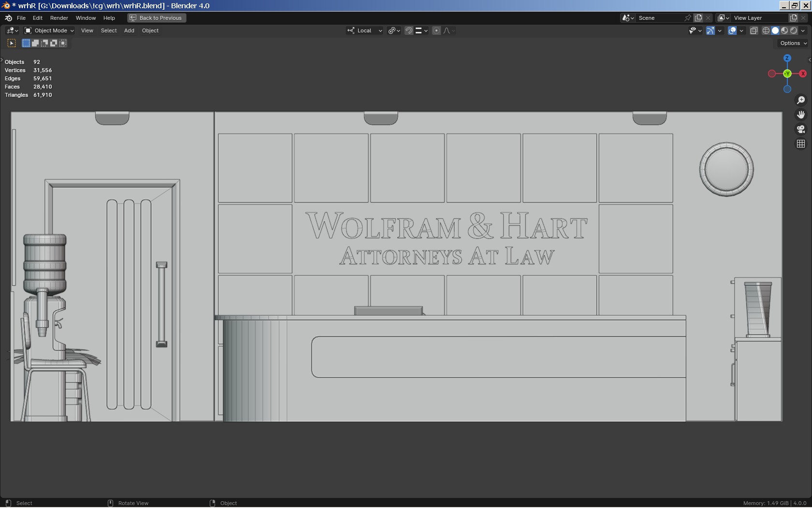
Task: Toggle the camera view icon
Action: pos(801,129)
